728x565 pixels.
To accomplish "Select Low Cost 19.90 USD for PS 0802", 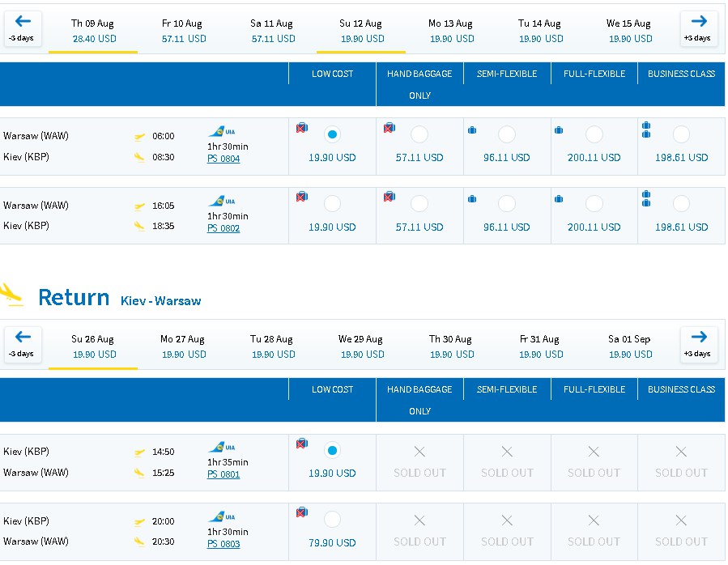I will (x=332, y=204).
